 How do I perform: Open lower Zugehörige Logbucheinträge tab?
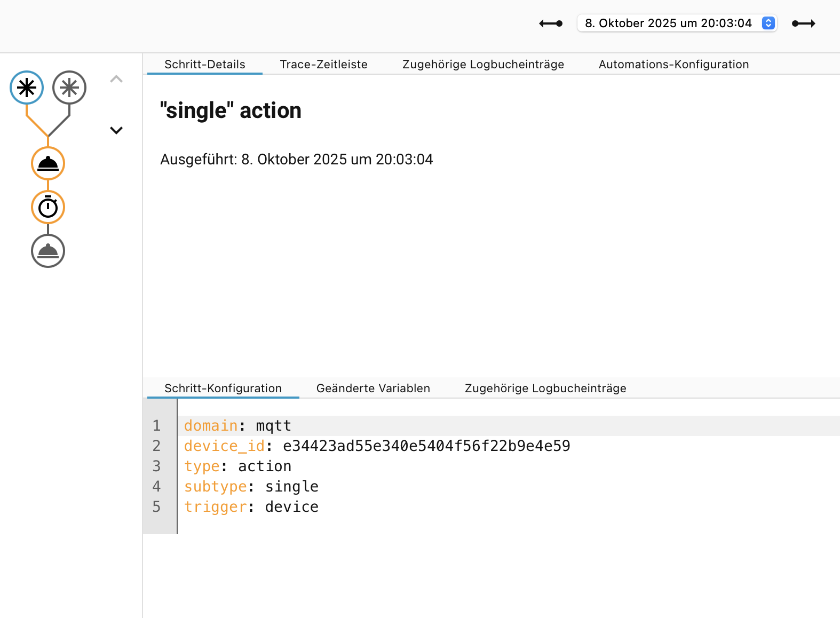coord(545,389)
